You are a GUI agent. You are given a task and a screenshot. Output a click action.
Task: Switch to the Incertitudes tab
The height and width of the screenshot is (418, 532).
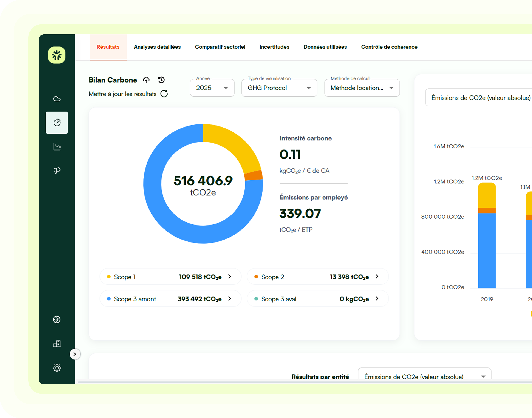coord(274,47)
